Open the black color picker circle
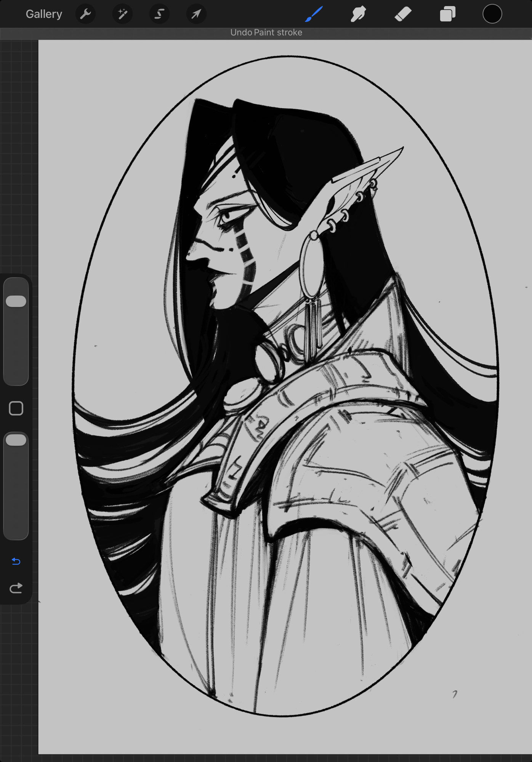This screenshot has height=762, width=532. tap(492, 14)
